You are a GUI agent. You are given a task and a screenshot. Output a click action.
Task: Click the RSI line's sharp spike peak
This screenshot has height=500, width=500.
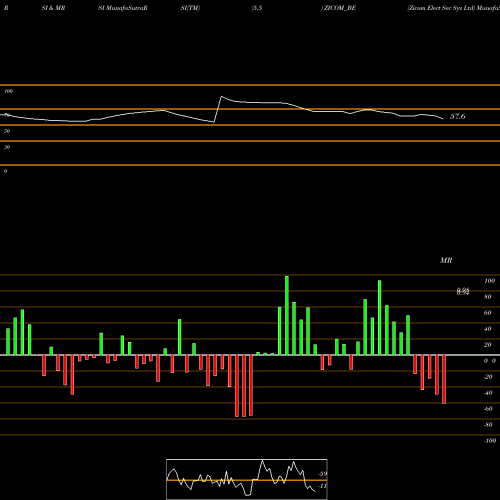(x=221, y=97)
